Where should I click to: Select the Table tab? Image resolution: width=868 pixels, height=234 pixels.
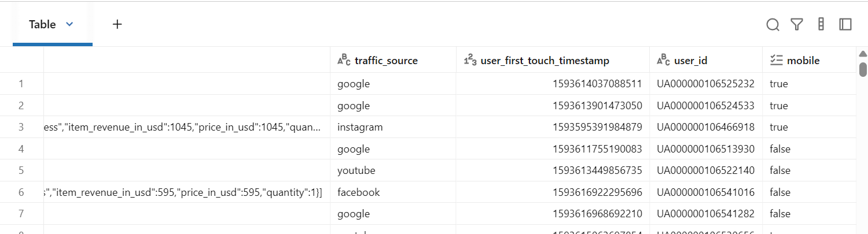click(x=43, y=24)
